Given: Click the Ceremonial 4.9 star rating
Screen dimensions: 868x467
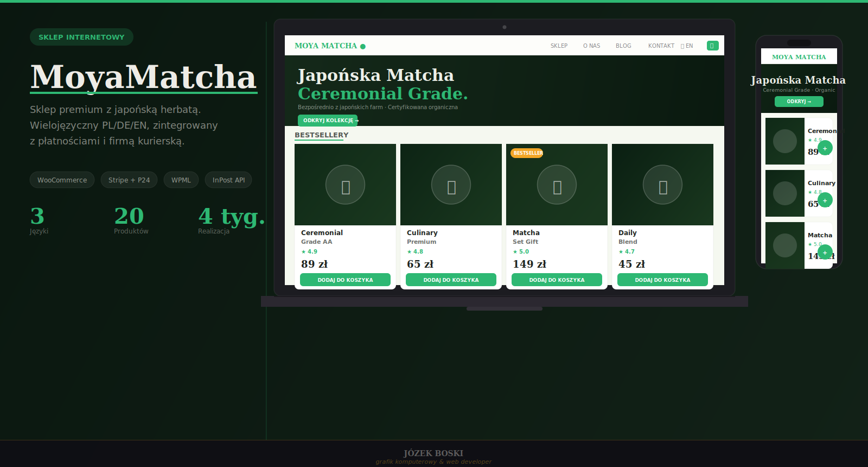Looking at the screenshot, I should 309,251.
